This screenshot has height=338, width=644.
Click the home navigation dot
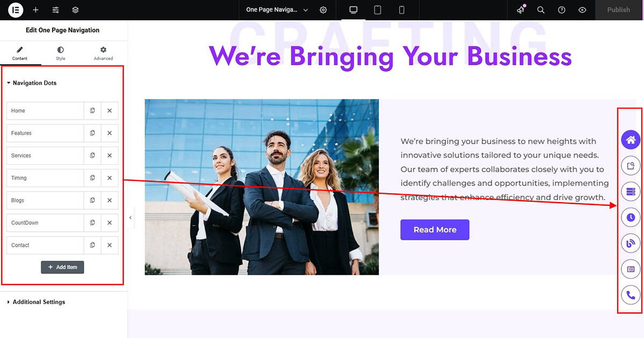point(631,140)
